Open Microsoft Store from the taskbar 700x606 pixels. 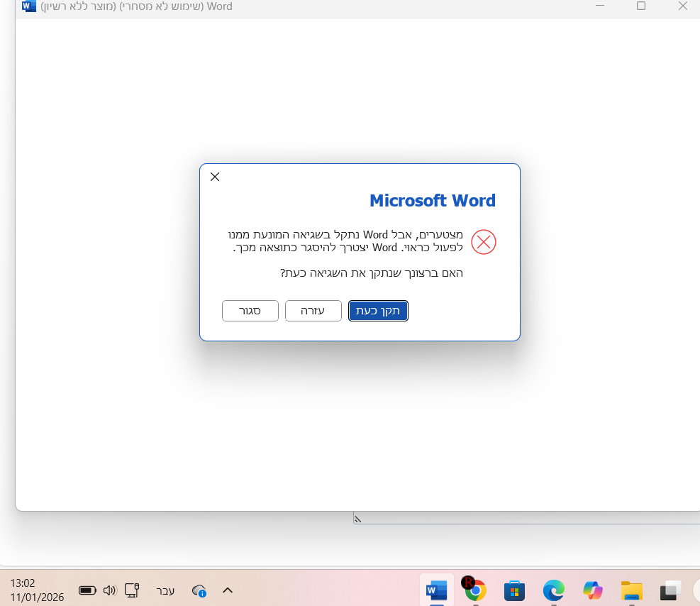coord(514,590)
